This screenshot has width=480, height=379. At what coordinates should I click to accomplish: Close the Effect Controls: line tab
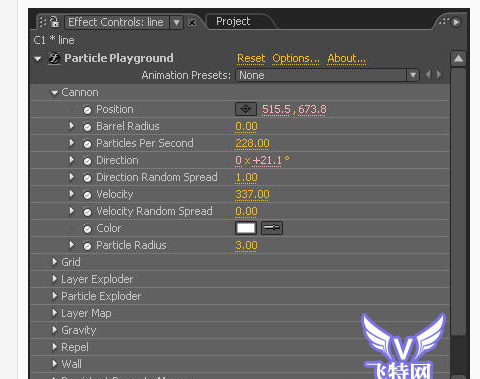click(192, 23)
